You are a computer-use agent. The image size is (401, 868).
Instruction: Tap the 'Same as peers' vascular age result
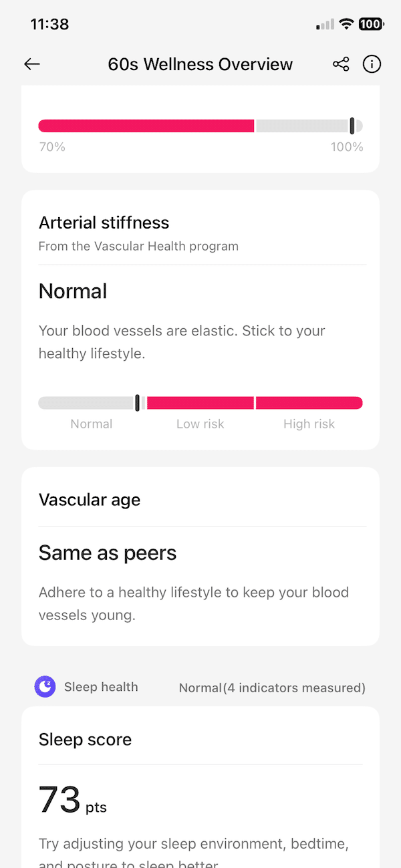pos(108,553)
